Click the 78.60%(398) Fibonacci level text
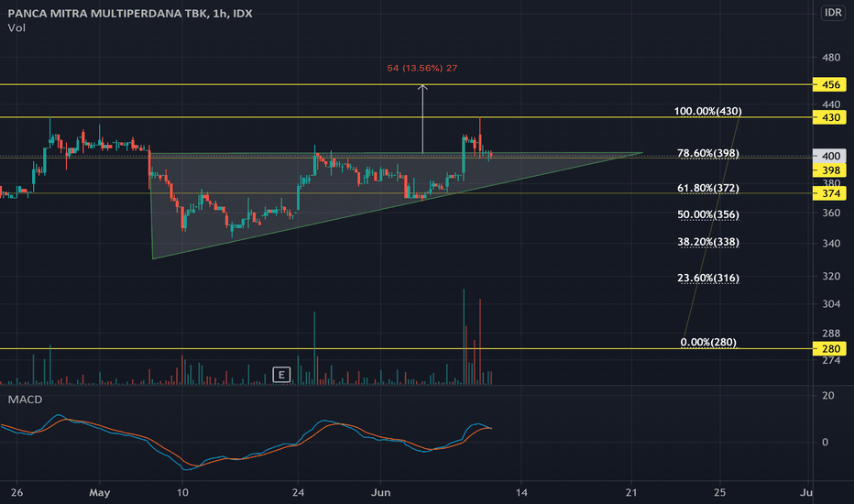Image resolution: width=854 pixels, height=504 pixels. [708, 153]
